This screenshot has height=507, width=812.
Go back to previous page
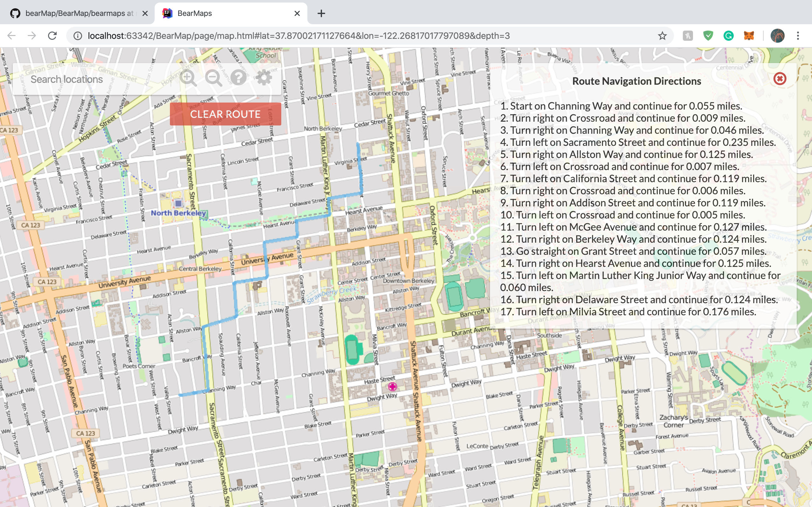tap(12, 36)
